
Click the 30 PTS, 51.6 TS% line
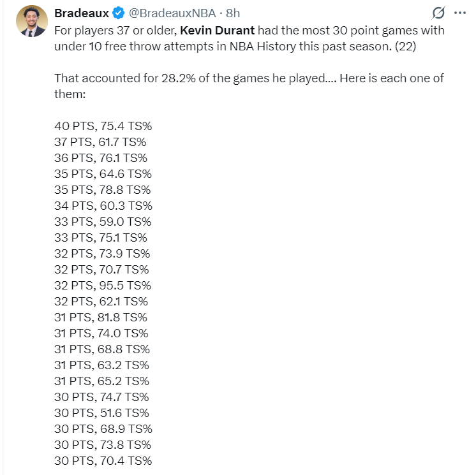coord(101,413)
